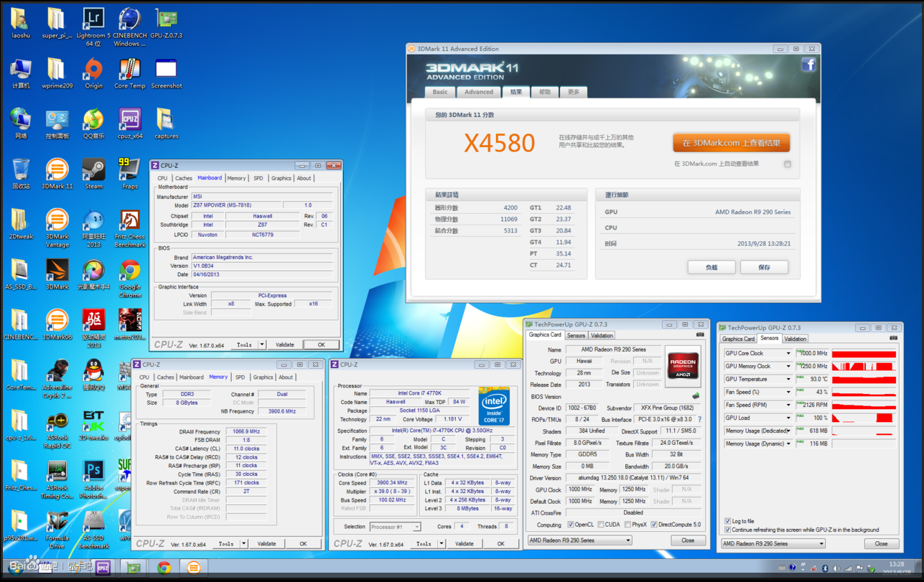Toggle the DirectCompute 5.0 checkbox
The image size is (924, 582).
(x=653, y=525)
